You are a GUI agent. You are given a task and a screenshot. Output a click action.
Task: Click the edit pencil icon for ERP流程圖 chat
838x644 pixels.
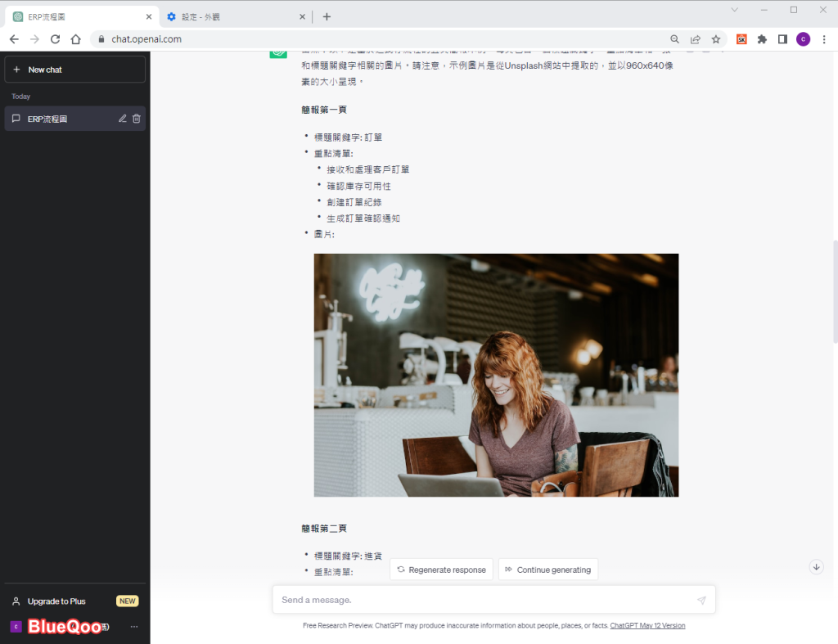coord(123,119)
